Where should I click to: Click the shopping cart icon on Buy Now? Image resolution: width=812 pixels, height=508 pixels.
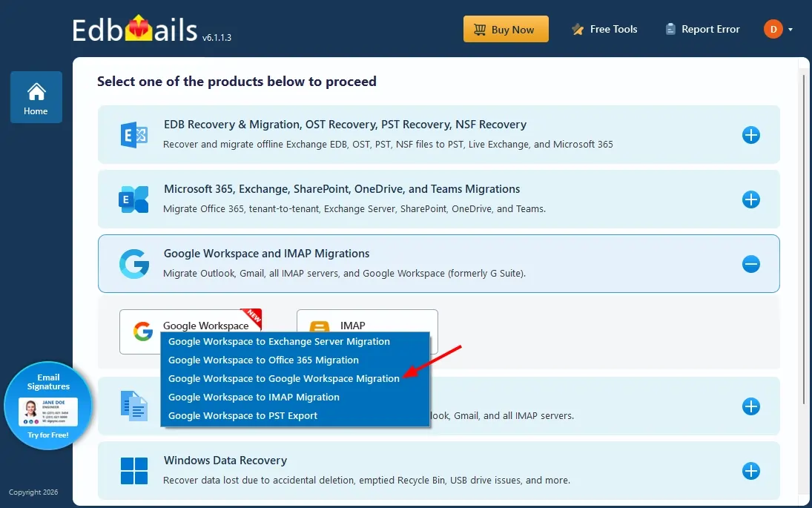pyautogui.click(x=480, y=30)
